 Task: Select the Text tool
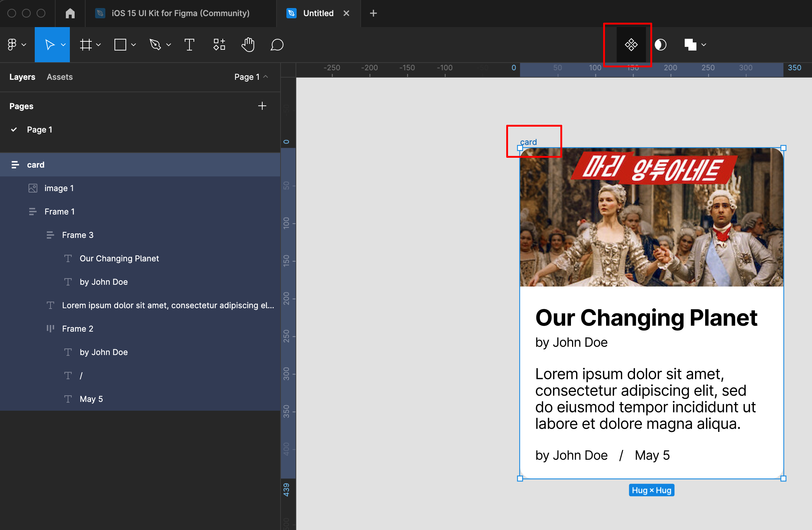(189, 45)
